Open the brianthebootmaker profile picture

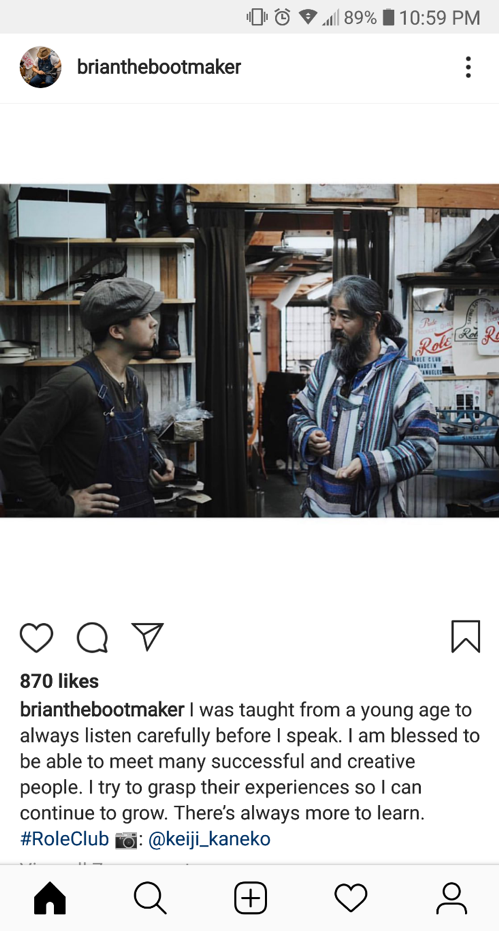click(x=40, y=67)
